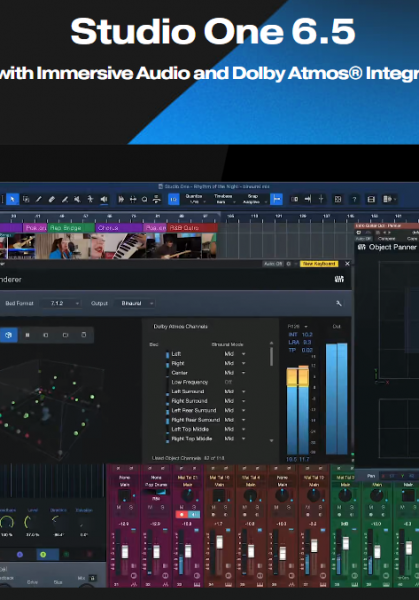
Task: Select the fifth renderer view button
Action: (x=84, y=335)
